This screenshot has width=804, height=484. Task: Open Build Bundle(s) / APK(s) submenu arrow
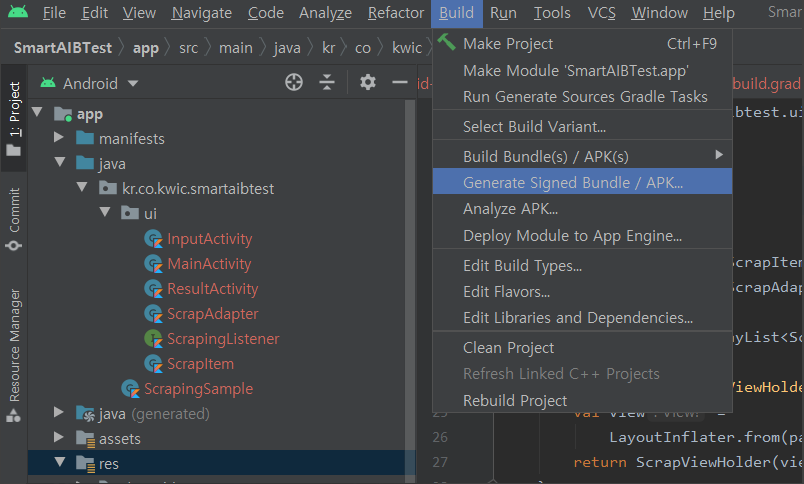[719, 155]
